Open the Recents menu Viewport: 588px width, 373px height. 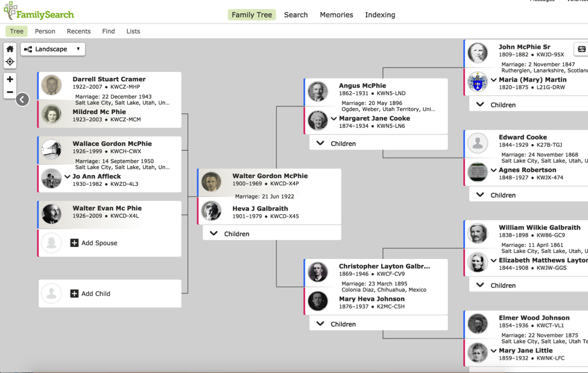[x=78, y=31]
